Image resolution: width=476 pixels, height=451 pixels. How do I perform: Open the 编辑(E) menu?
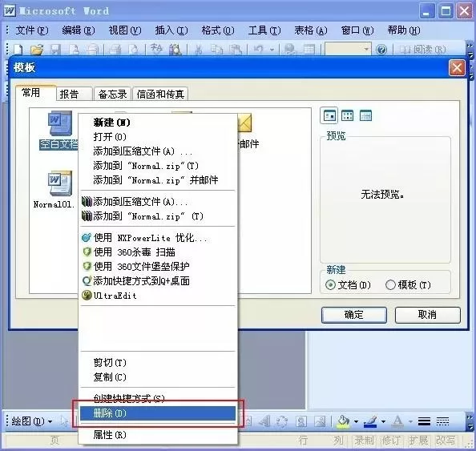pyautogui.click(x=79, y=30)
